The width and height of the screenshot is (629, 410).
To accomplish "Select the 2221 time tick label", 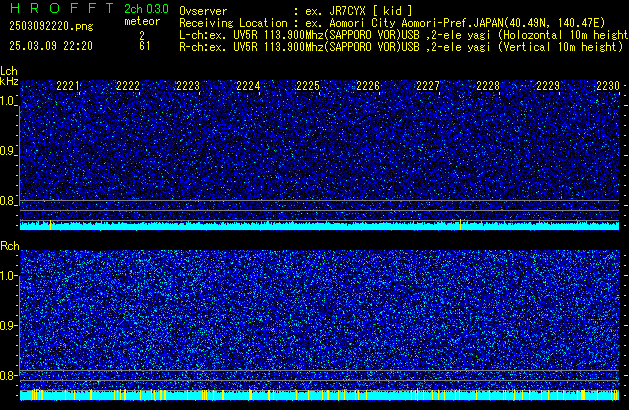I will tap(68, 86).
